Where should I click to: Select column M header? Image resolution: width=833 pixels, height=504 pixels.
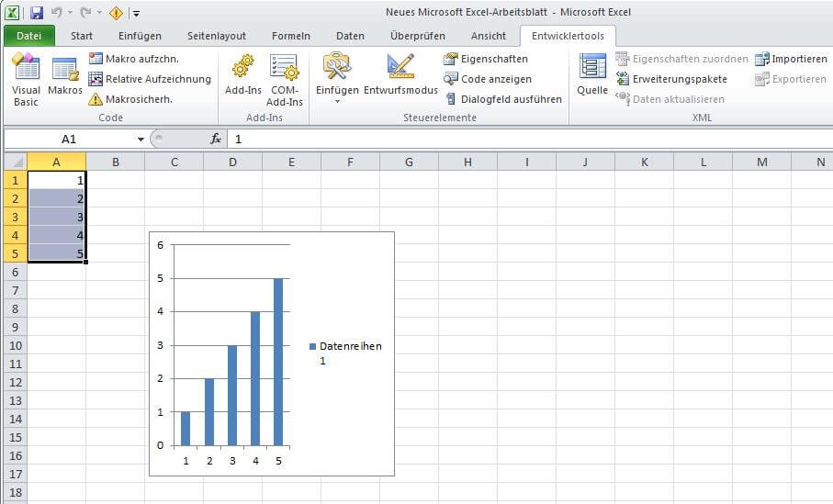761,162
